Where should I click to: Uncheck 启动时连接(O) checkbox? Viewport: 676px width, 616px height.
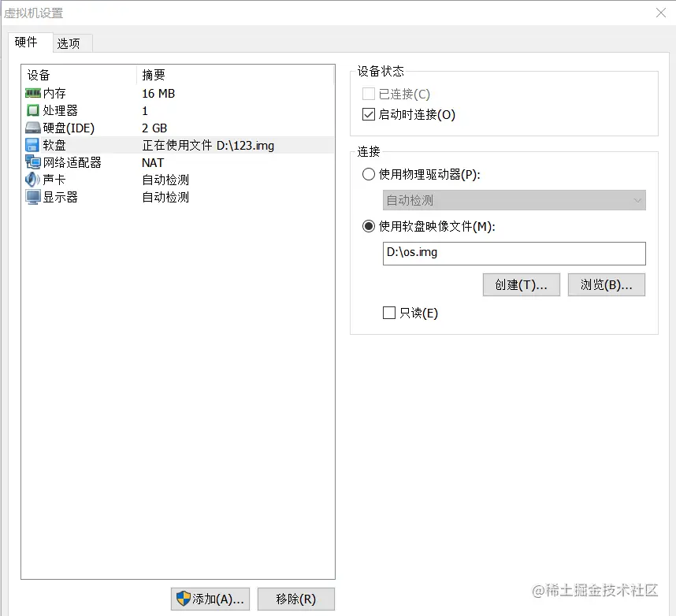[x=369, y=114]
